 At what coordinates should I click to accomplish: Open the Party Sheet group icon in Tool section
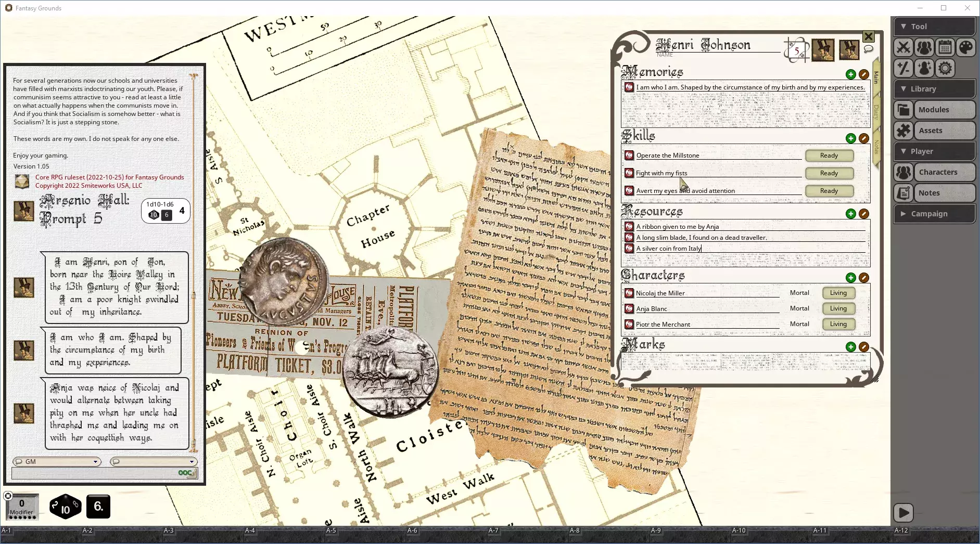(x=924, y=47)
